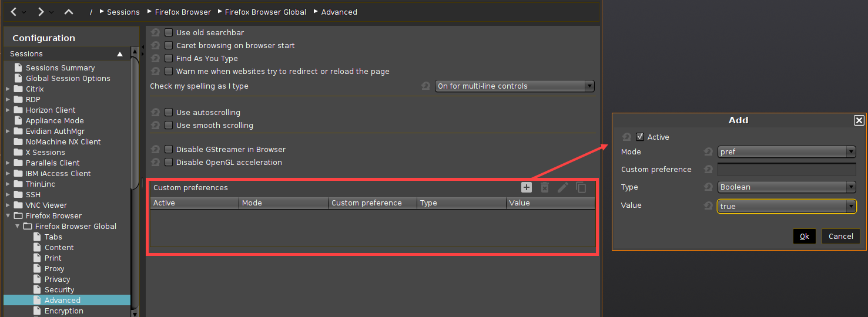Click the Ok button
The height and width of the screenshot is (317, 868).
point(804,236)
